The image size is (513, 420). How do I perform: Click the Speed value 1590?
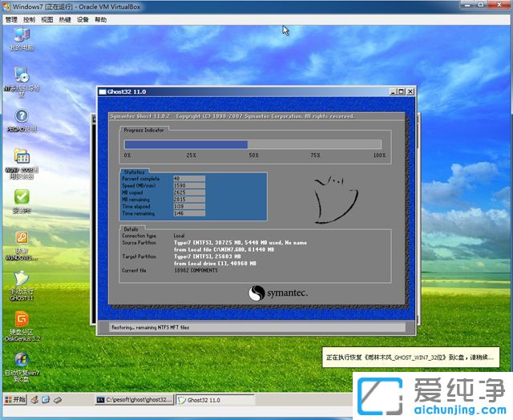(x=189, y=185)
